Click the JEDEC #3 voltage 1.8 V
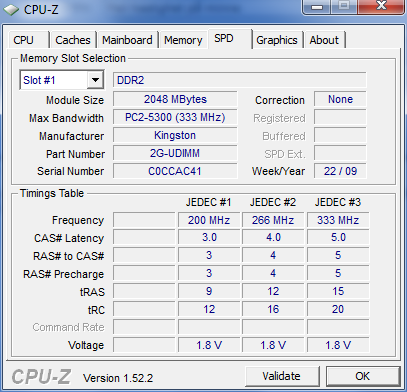This screenshot has width=407, height=392. [x=338, y=345]
